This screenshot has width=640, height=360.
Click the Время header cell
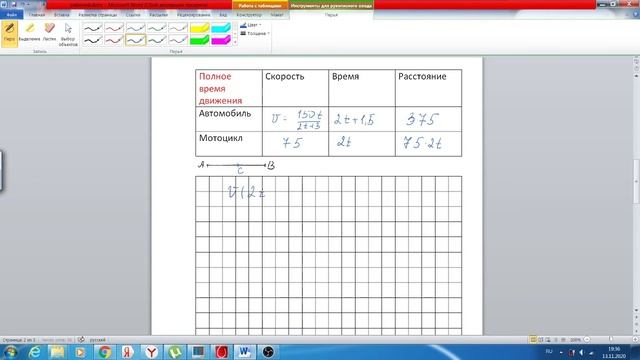pos(362,88)
